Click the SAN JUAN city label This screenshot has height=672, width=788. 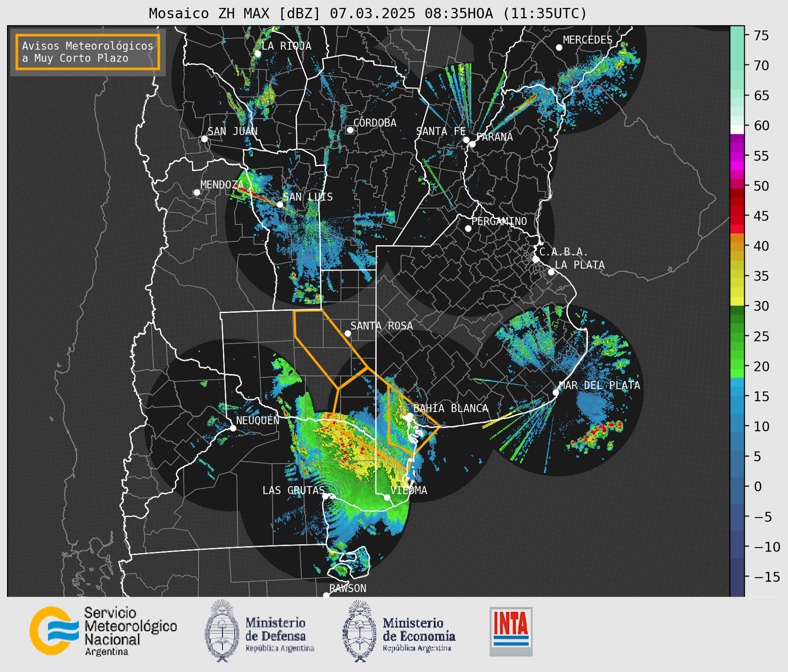tap(232, 131)
